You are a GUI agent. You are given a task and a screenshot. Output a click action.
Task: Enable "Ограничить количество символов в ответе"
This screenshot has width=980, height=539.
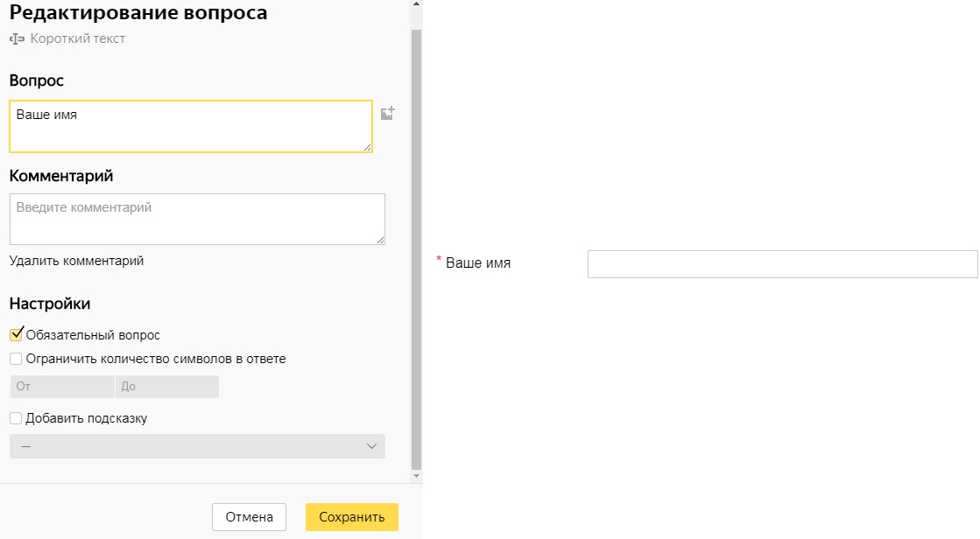[16, 359]
